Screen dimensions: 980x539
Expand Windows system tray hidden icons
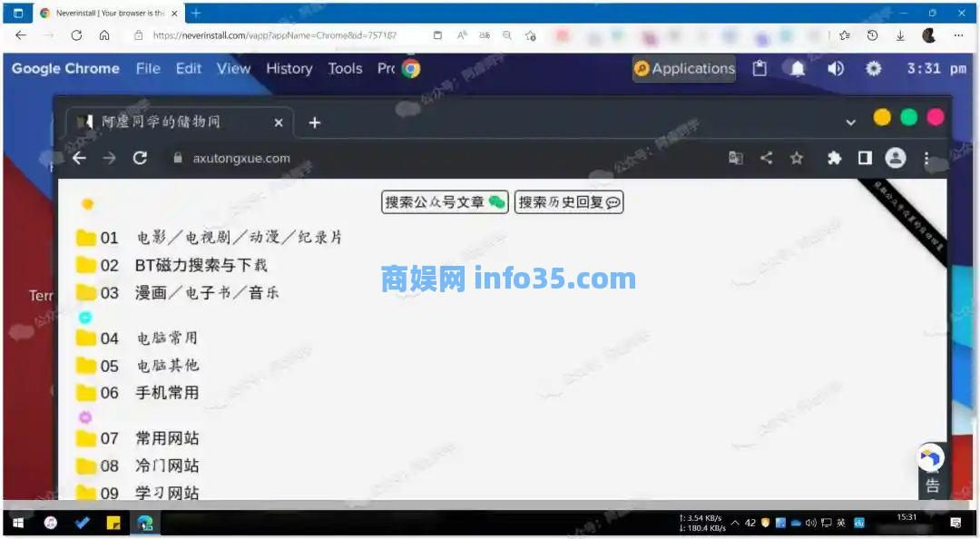click(x=735, y=523)
